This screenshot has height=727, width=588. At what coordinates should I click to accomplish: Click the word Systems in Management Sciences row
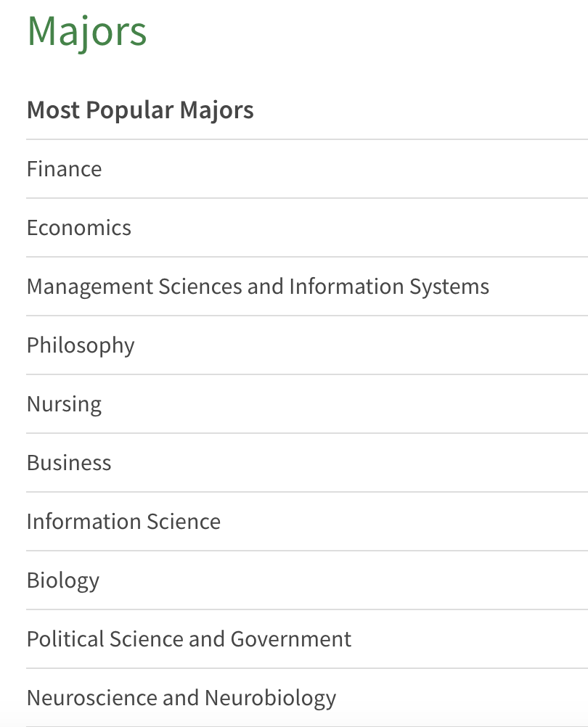(x=449, y=287)
